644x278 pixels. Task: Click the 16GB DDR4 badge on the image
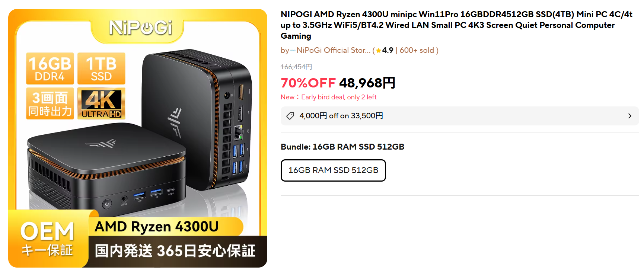click(50, 68)
